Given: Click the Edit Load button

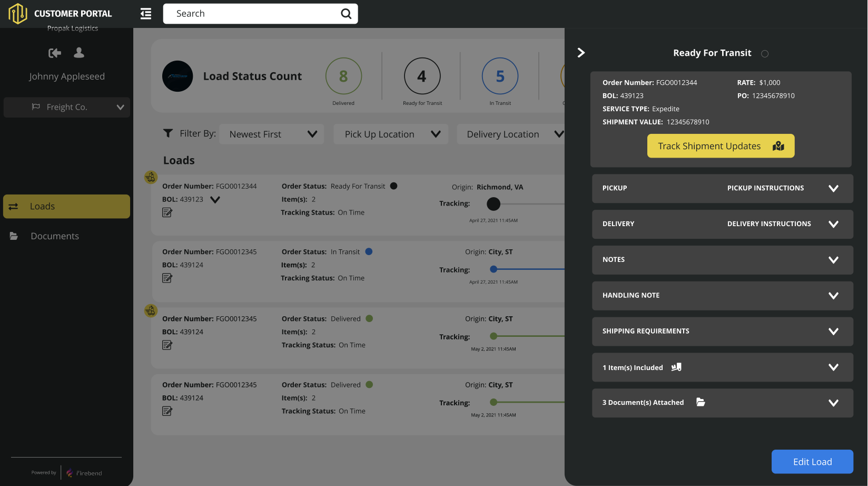Looking at the screenshot, I should (812, 461).
